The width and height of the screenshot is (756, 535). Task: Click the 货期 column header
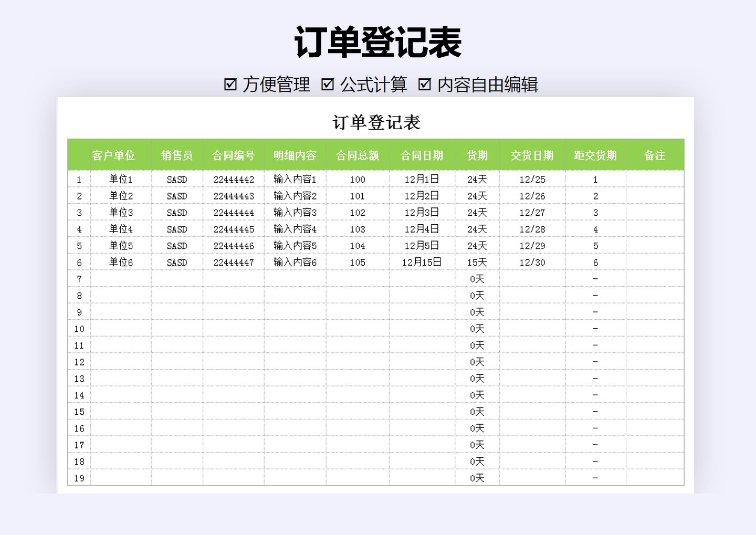click(x=477, y=155)
